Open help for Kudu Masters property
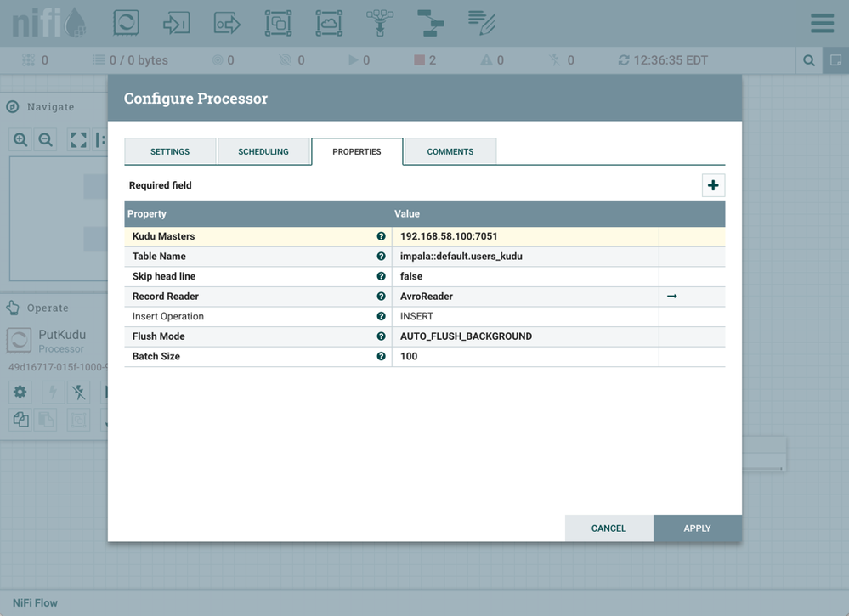 click(x=380, y=235)
